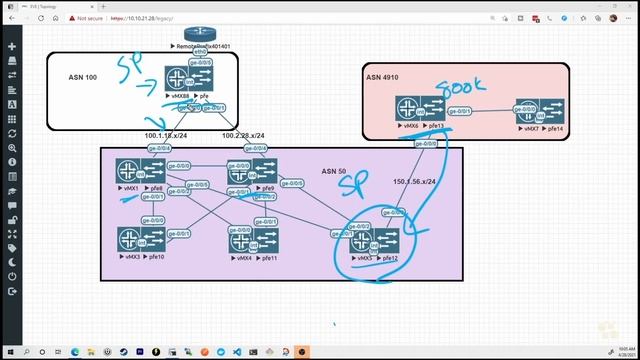The image size is (640, 360).
Task: Go to browser home page
Action: coord(56,18)
